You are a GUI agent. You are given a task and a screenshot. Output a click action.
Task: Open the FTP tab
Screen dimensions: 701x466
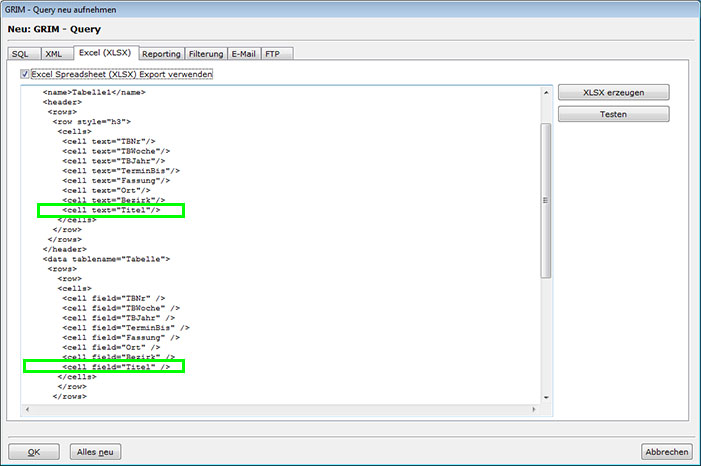[x=273, y=53]
